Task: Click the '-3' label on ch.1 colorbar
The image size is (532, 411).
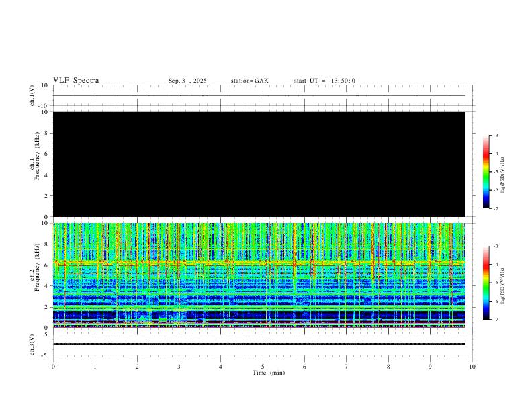Action: [495, 135]
